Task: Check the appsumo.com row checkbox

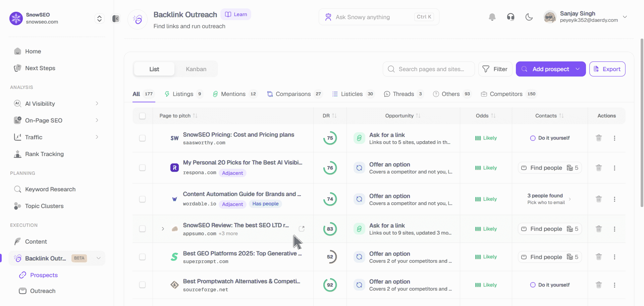Action: [142, 229]
